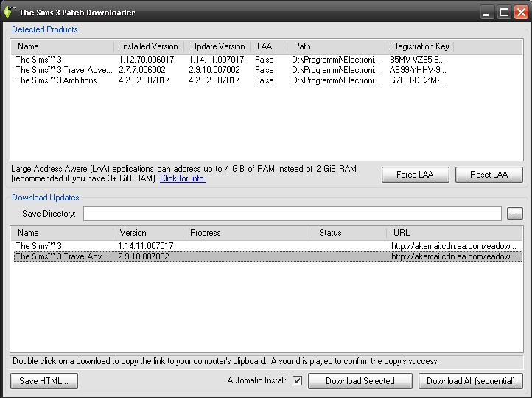Click update version 2.9.10.007002 in Detected Products
Image resolution: width=532 pixels, height=398 pixels.
(x=214, y=70)
